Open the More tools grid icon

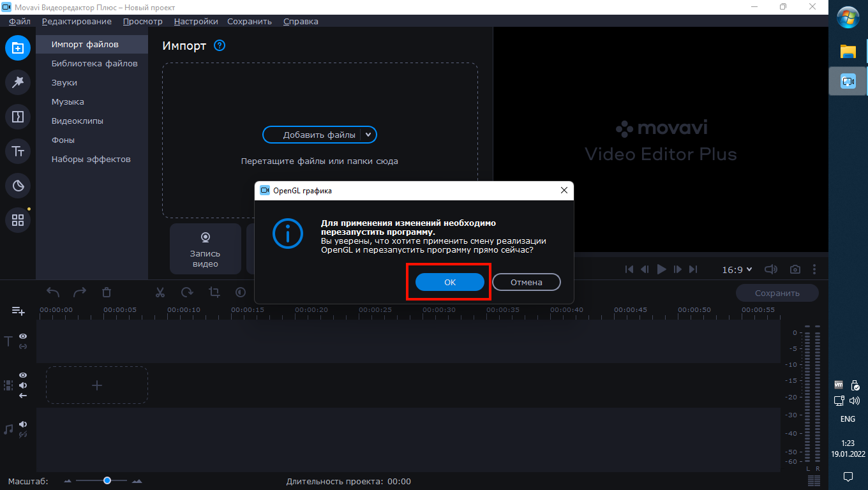[18, 220]
